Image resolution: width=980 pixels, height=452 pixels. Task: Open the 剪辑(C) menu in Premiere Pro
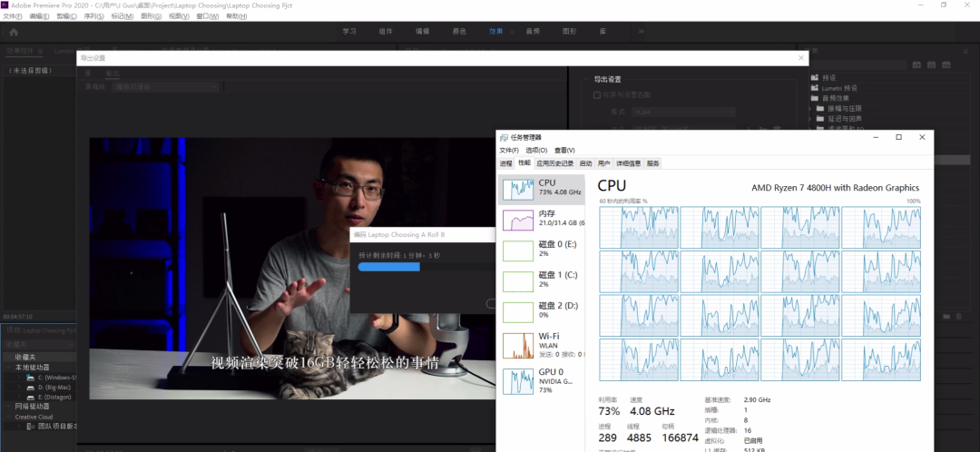point(67,16)
